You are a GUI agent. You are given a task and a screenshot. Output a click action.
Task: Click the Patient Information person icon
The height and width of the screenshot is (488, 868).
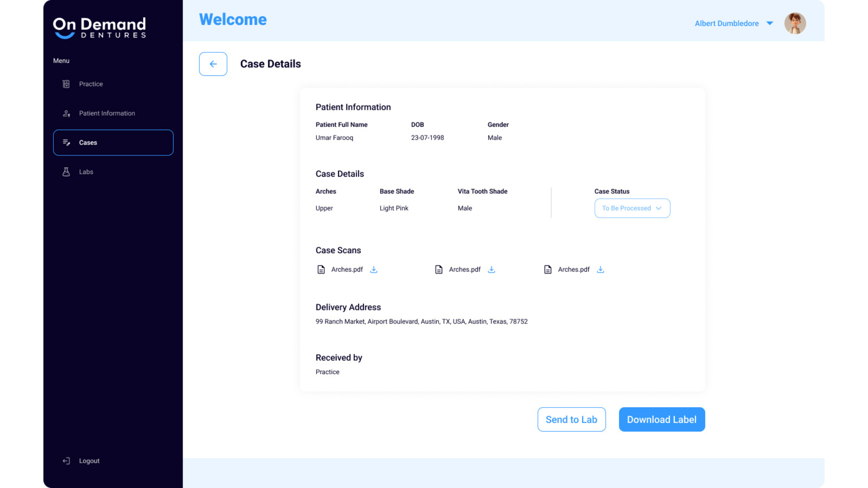66,113
